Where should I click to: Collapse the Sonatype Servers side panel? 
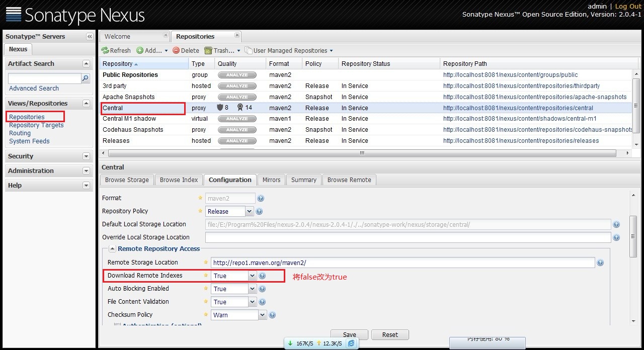point(90,37)
